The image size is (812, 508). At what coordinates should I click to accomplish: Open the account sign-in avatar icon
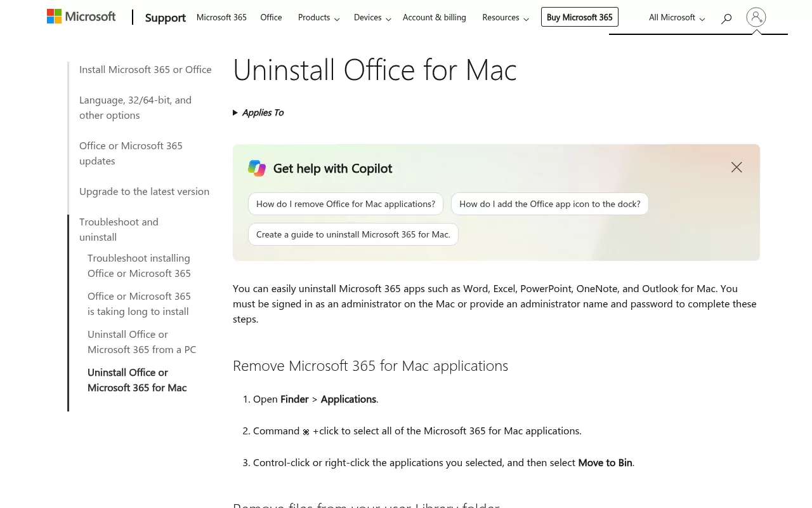click(756, 17)
